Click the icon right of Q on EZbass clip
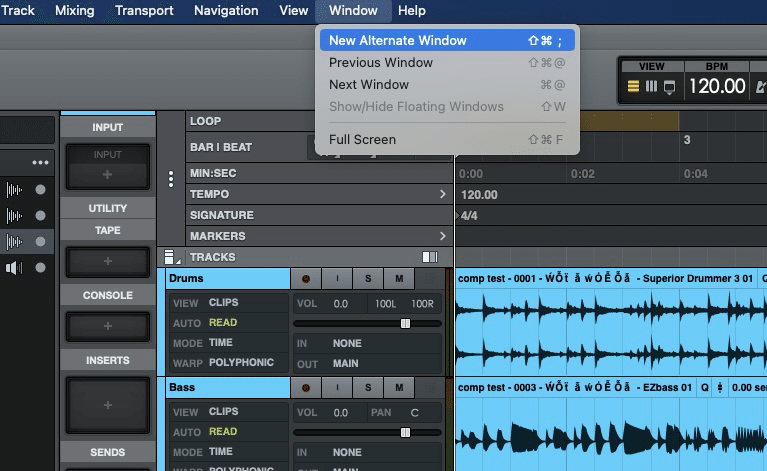Screen dimensions: 767x471 click(720, 387)
